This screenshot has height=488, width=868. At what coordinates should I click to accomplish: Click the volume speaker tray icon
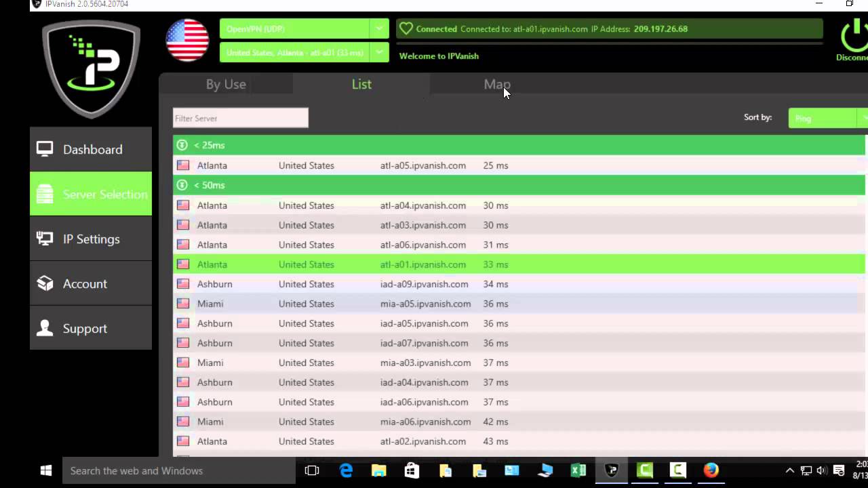coord(822,470)
